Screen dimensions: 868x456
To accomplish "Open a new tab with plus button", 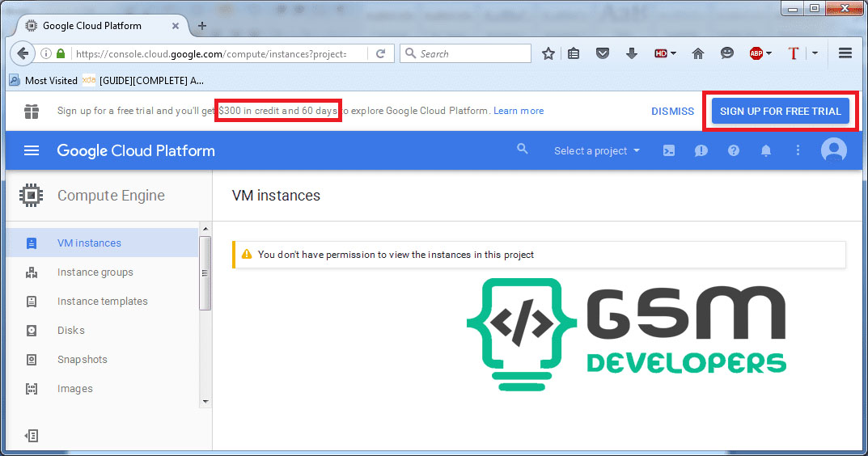I will (x=202, y=25).
